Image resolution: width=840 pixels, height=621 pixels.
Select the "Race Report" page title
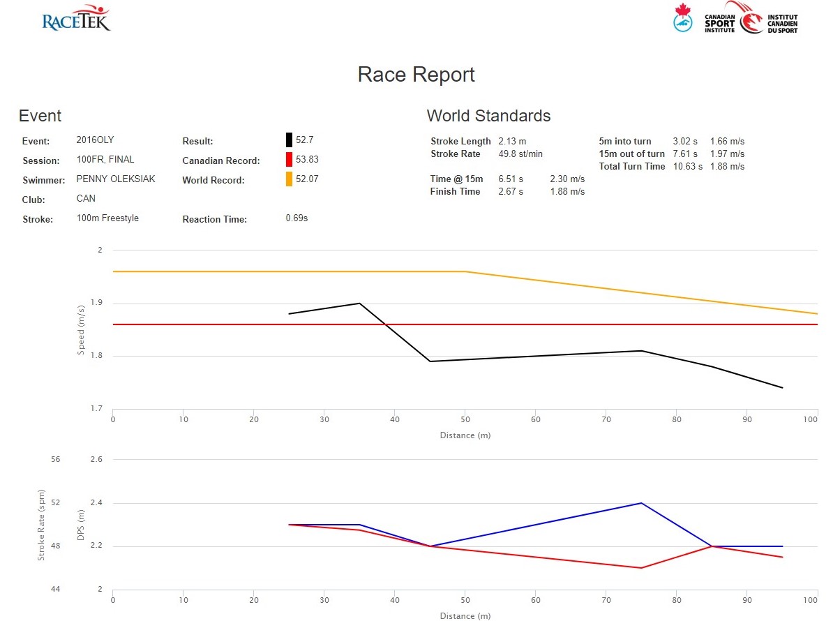(417, 75)
